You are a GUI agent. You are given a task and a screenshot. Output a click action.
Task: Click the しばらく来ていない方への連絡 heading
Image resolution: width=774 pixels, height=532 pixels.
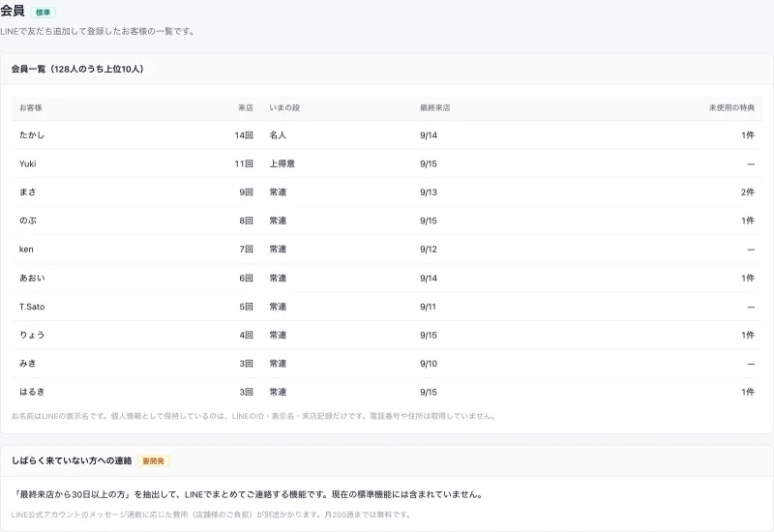coord(72,461)
